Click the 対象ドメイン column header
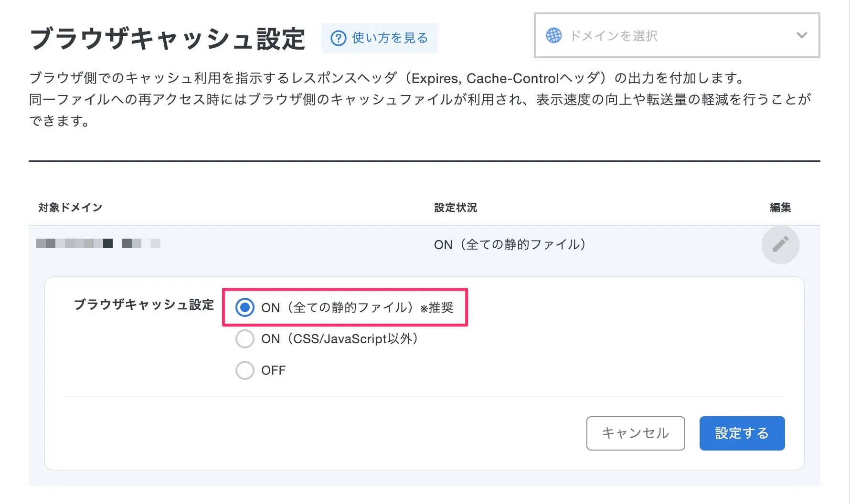The image size is (850, 504). (70, 208)
